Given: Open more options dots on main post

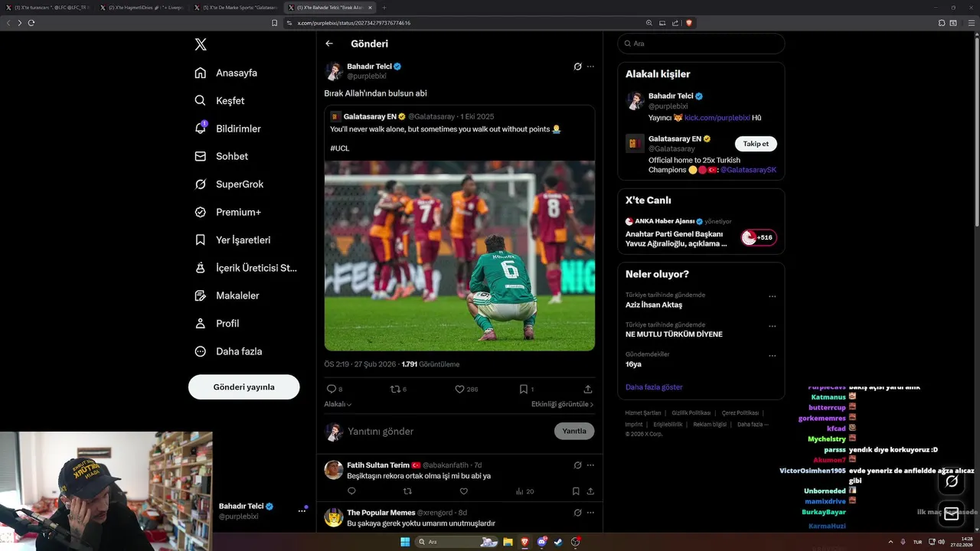Looking at the screenshot, I should [590, 67].
